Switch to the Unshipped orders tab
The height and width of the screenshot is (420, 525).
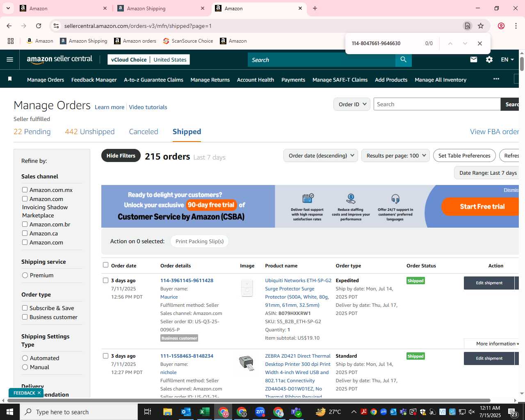(x=89, y=132)
